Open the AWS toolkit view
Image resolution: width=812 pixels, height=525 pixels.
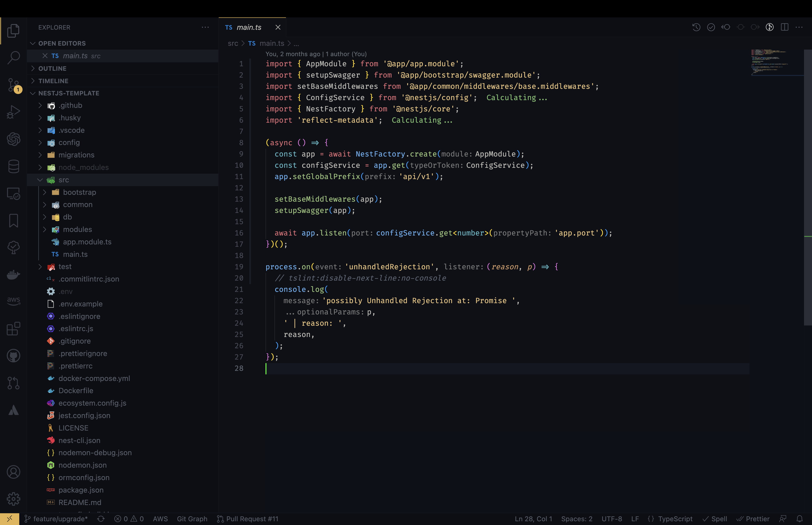[x=13, y=301]
